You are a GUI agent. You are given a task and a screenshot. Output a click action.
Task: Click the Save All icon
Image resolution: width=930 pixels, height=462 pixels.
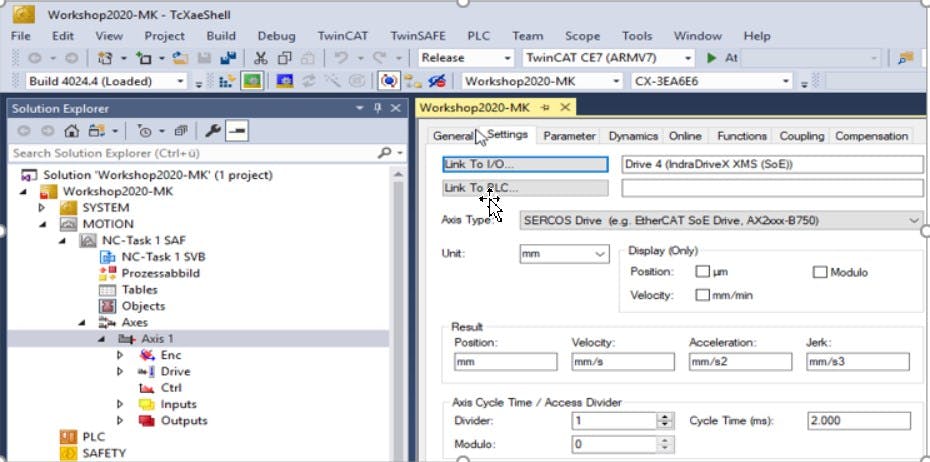pyautogui.click(x=228, y=58)
